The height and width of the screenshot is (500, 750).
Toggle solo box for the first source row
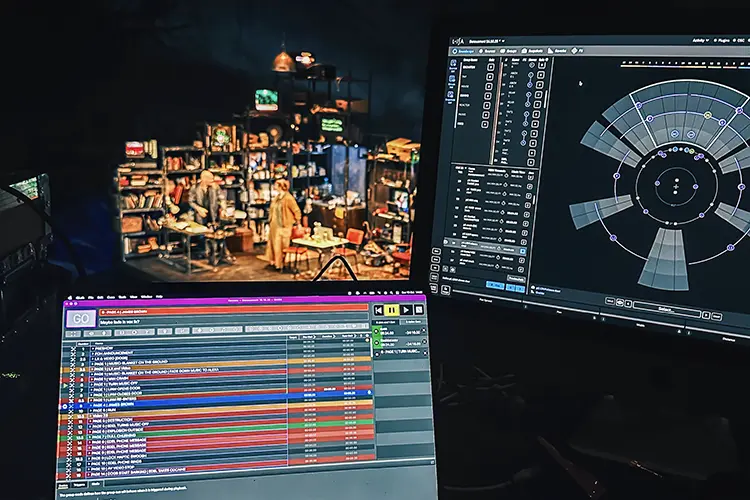[541, 65]
